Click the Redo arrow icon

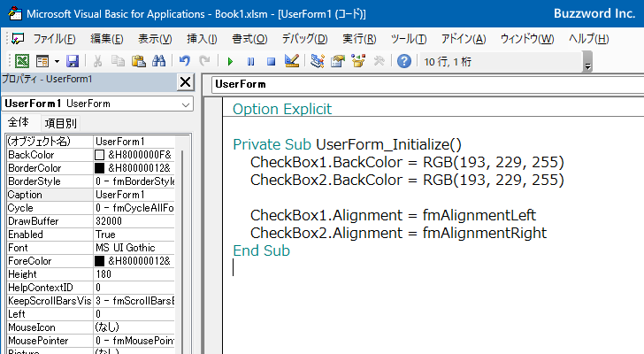click(204, 61)
